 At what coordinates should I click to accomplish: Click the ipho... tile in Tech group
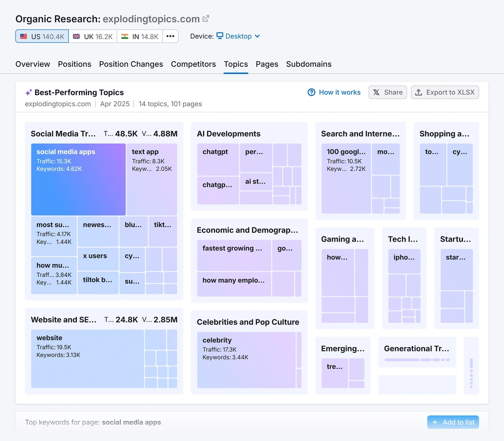[404, 261]
